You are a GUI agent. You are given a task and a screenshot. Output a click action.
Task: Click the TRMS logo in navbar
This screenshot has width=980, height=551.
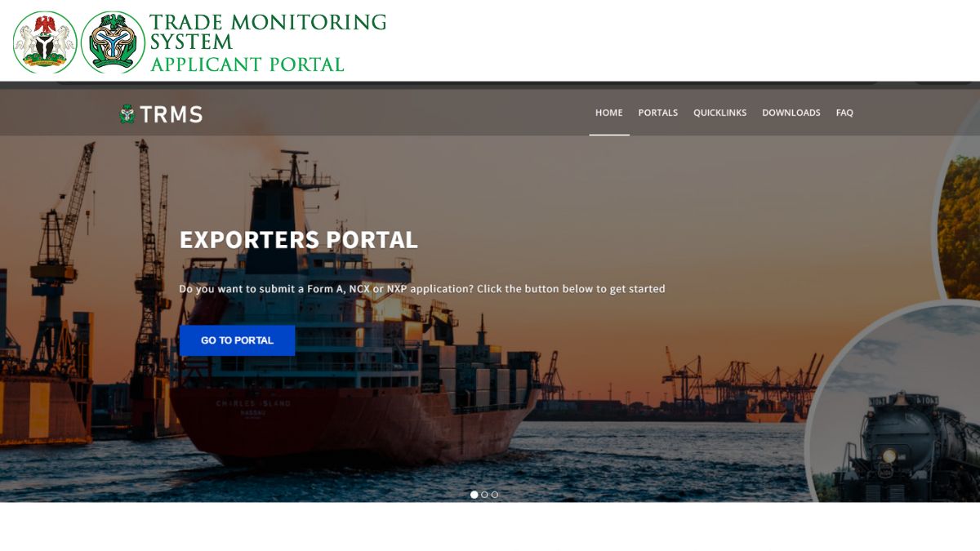click(x=161, y=114)
